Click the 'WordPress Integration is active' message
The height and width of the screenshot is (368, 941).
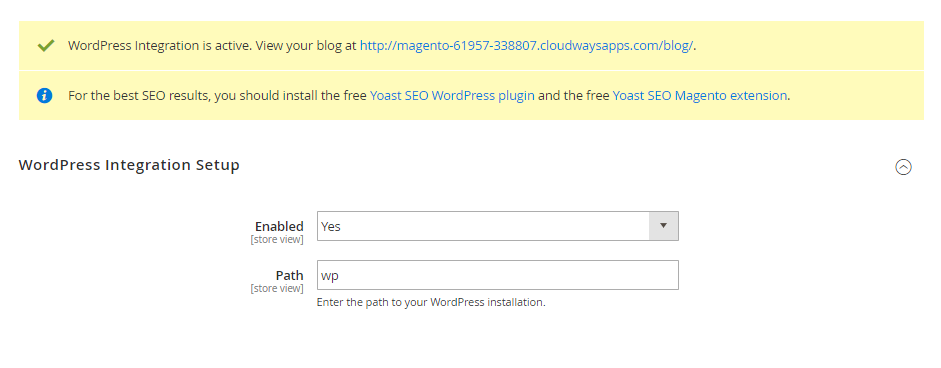click(382, 46)
